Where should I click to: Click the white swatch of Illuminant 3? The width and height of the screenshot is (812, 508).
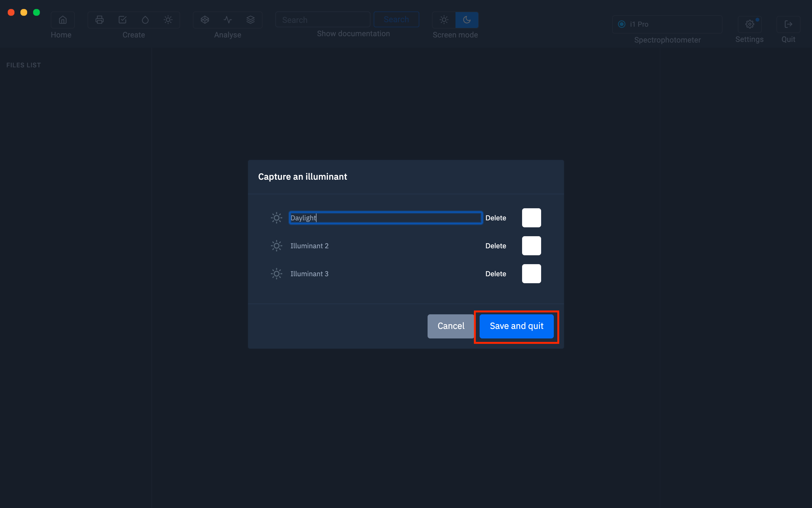click(x=532, y=273)
